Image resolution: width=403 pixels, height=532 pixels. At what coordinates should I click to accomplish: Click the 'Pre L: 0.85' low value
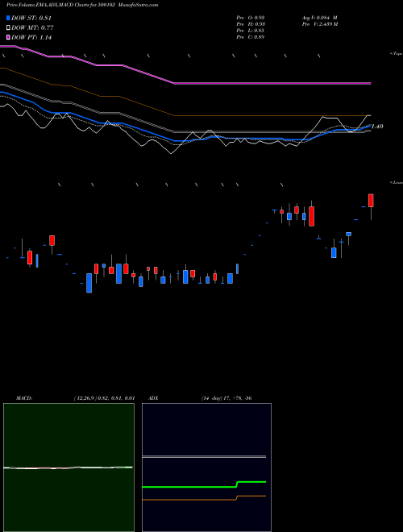click(x=251, y=31)
